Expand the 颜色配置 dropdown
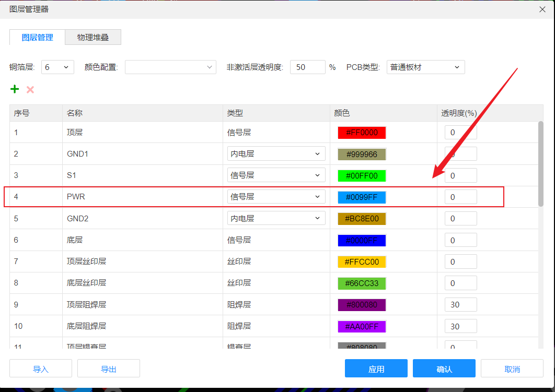This screenshot has width=555, height=392. pyautogui.click(x=170, y=67)
